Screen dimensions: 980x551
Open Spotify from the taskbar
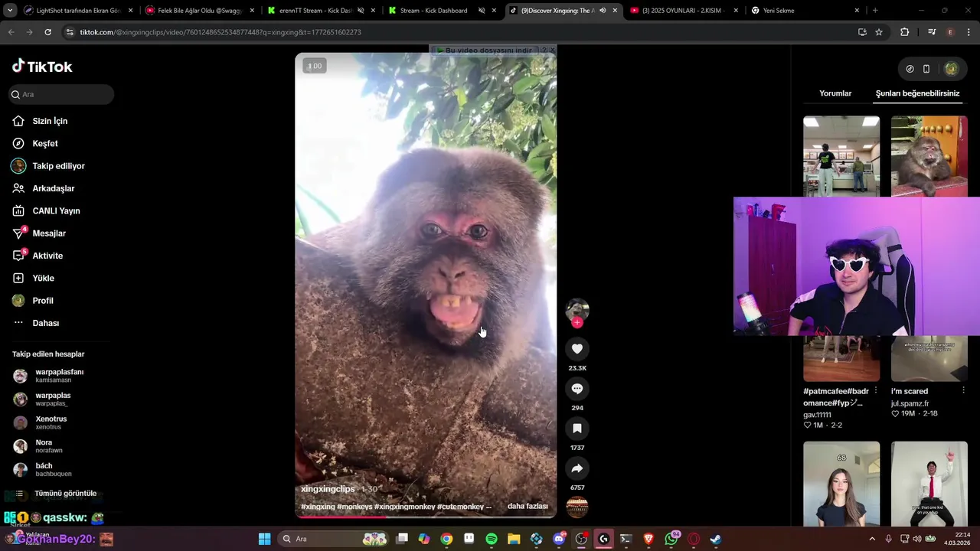click(492, 539)
